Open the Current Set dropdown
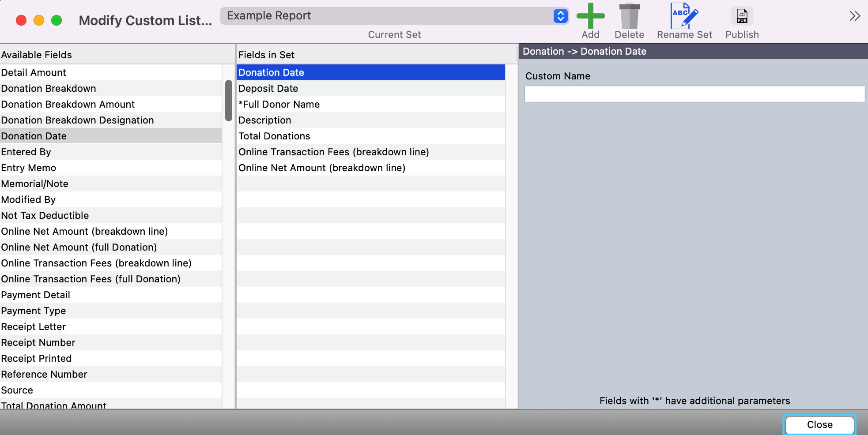 coord(560,16)
